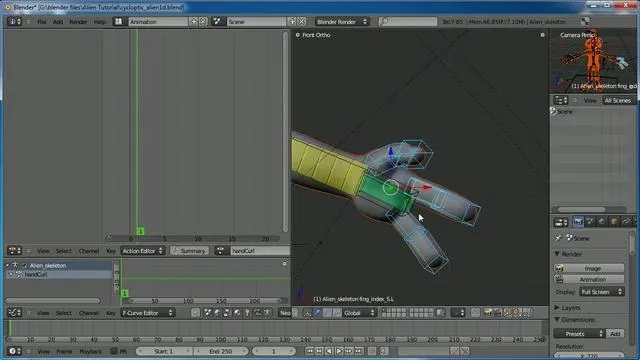Open the File menu
640x360 pixels.
pos(42,22)
